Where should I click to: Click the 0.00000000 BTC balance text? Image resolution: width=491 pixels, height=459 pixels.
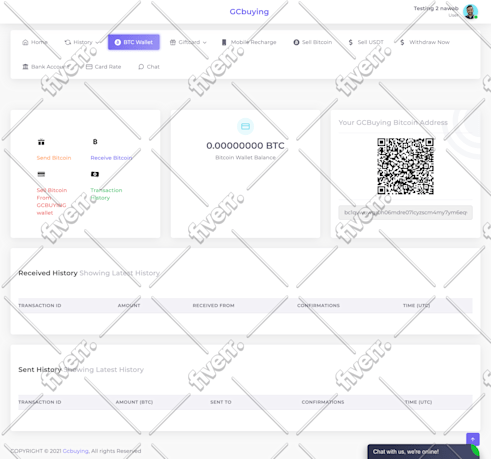coord(245,146)
